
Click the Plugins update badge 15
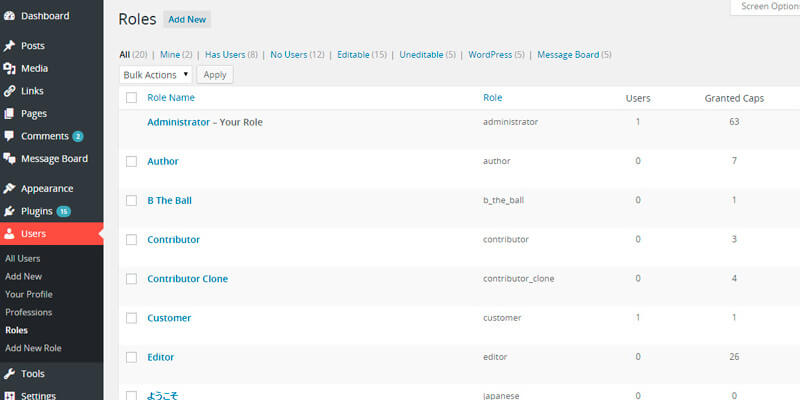tap(64, 211)
